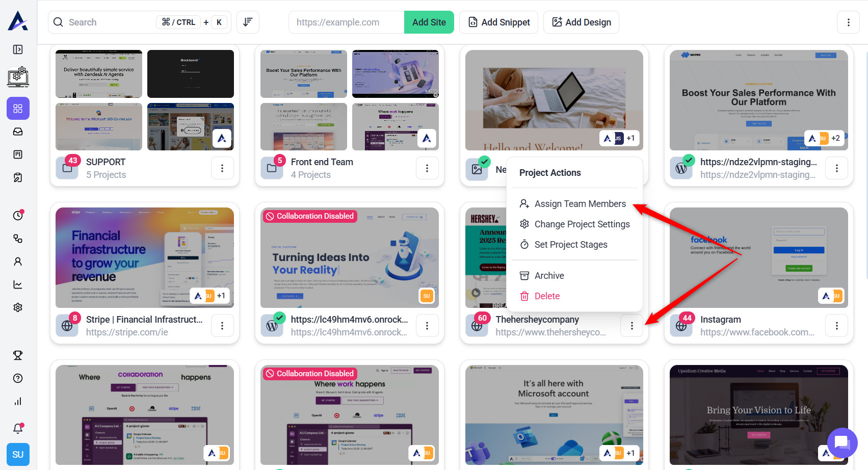The height and width of the screenshot is (470, 868).
Task: Open the settings gear in sidebar
Action: point(18,307)
